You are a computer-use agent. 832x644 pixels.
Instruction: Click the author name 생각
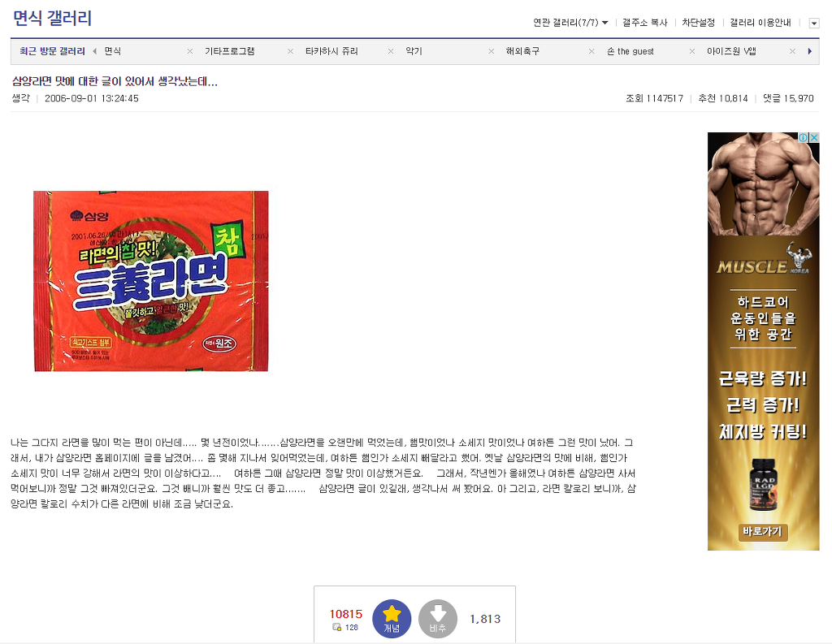coord(20,98)
